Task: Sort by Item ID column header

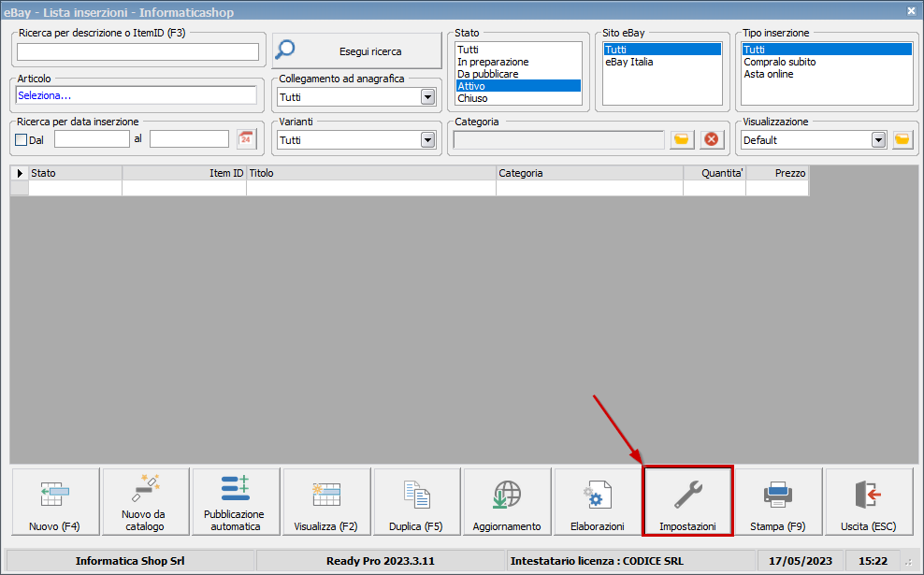Action: 184,173
